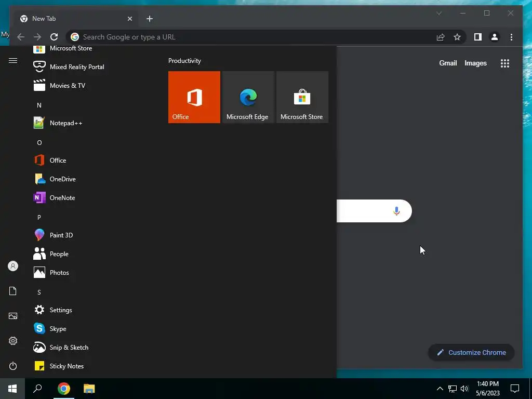Viewport: 532px width, 399px height.
Task: Open OneDrive app
Action: pos(55,179)
